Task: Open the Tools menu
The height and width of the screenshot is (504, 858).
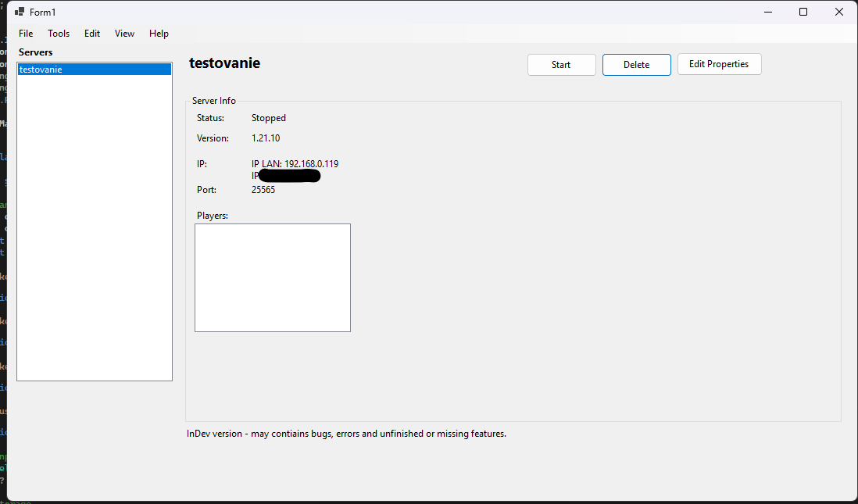Action: click(x=59, y=34)
